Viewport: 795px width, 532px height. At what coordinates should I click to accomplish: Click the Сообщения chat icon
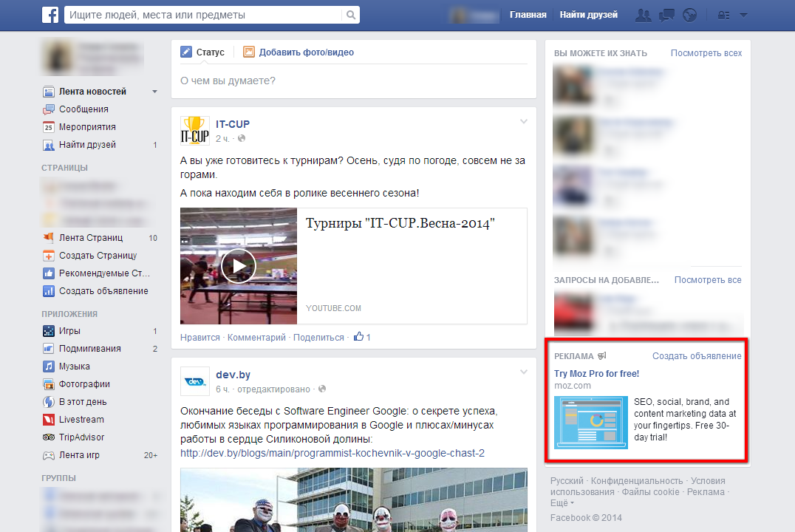click(49, 109)
